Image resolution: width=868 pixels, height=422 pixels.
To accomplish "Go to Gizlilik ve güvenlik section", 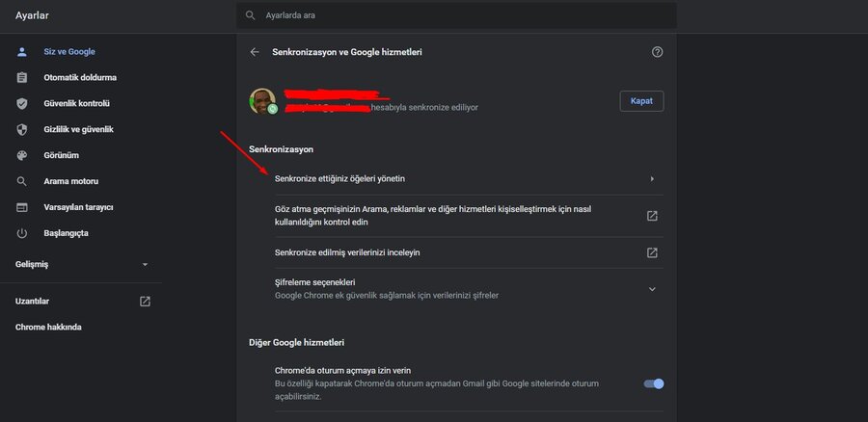I will click(x=81, y=129).
